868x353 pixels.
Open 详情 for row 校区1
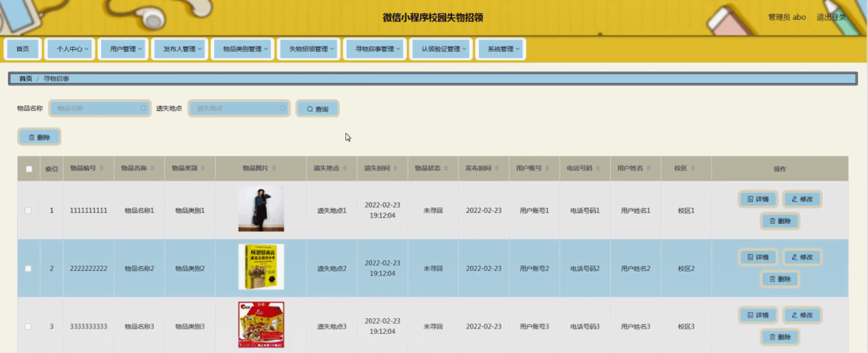tap(758, 199)
